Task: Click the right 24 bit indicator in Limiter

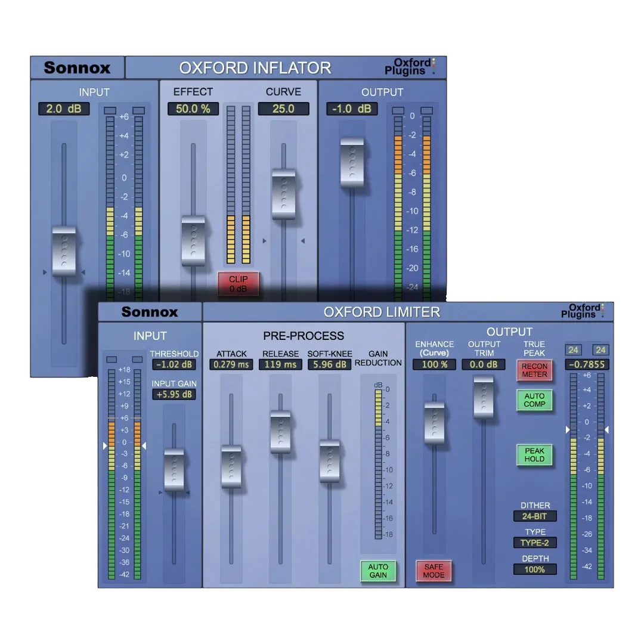Action: click(x=600, y=350)
